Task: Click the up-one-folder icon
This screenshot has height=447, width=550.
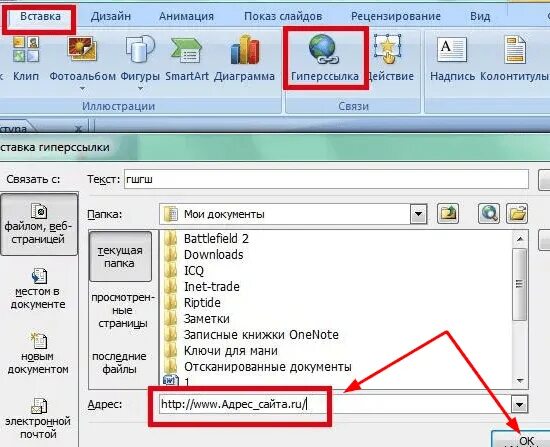Action: pos(448,213)
